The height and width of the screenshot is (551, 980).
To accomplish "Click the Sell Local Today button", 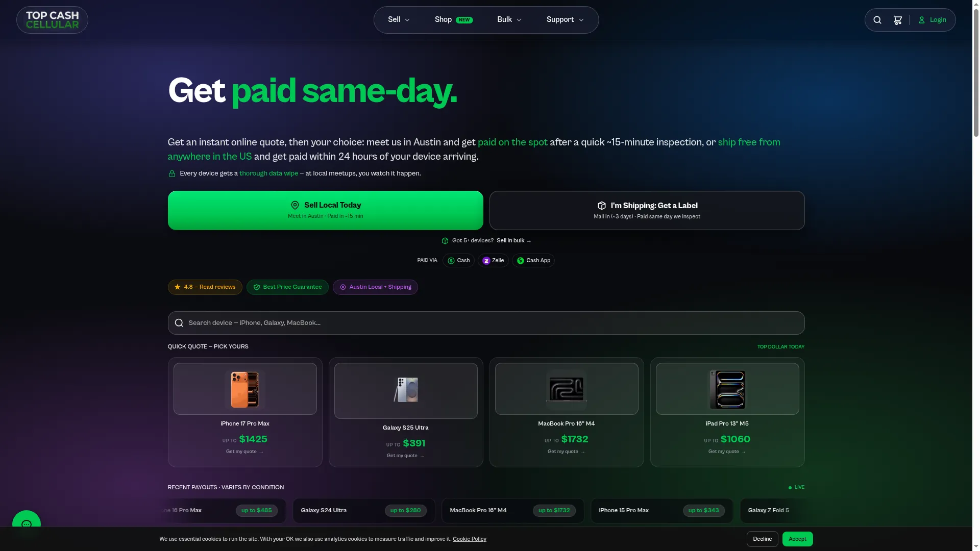I will (325, 210).
